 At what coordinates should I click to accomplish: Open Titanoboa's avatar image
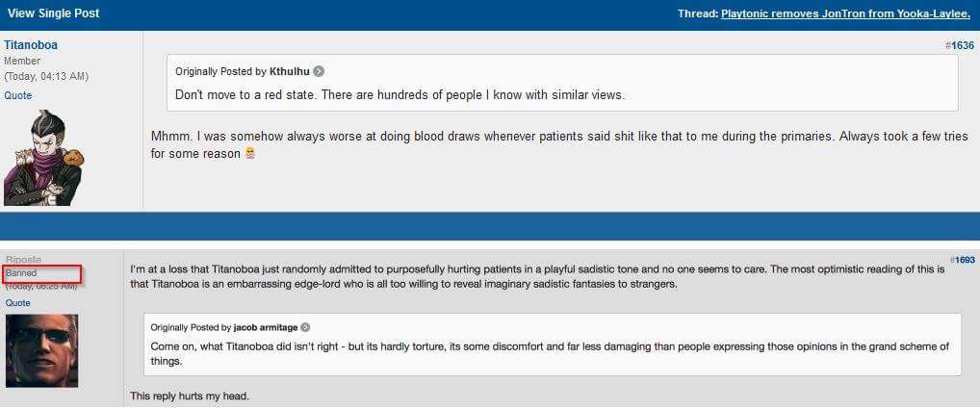pyautogui.click(x=43, y=158)
